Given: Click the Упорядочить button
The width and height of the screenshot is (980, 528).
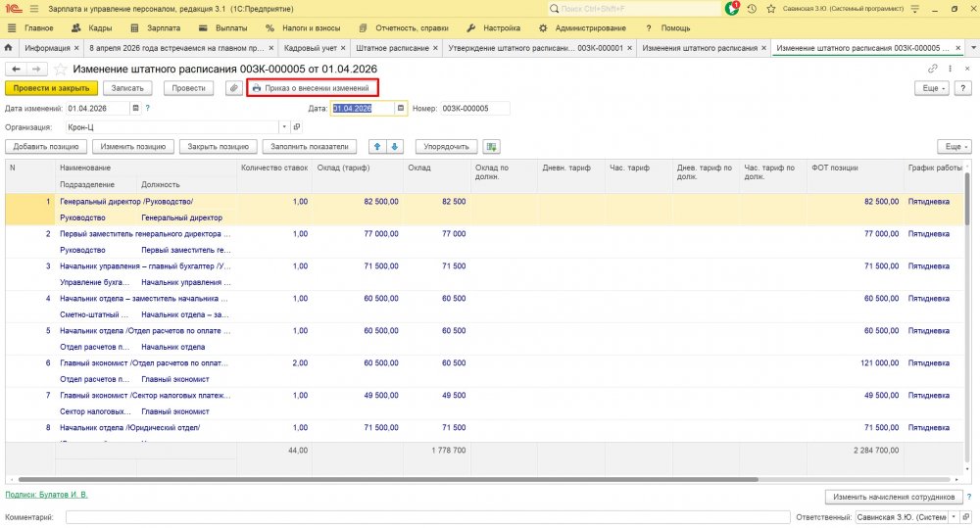Looking at the screenshot, I should point(446,146).
